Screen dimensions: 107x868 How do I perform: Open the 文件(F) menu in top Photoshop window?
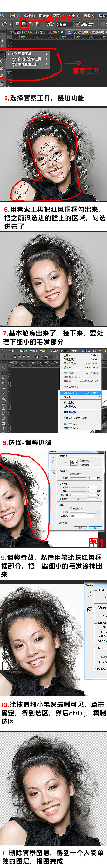tap(14, 16)
